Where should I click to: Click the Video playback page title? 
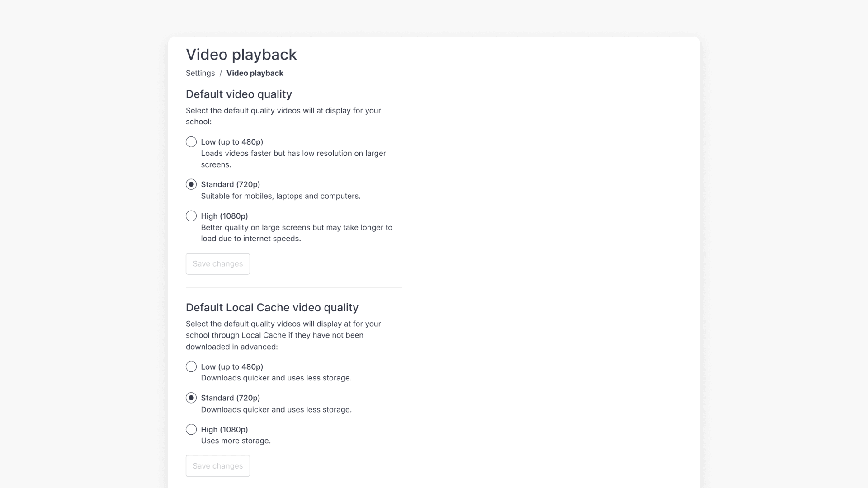pyautogui.click(x=241, y=55)
